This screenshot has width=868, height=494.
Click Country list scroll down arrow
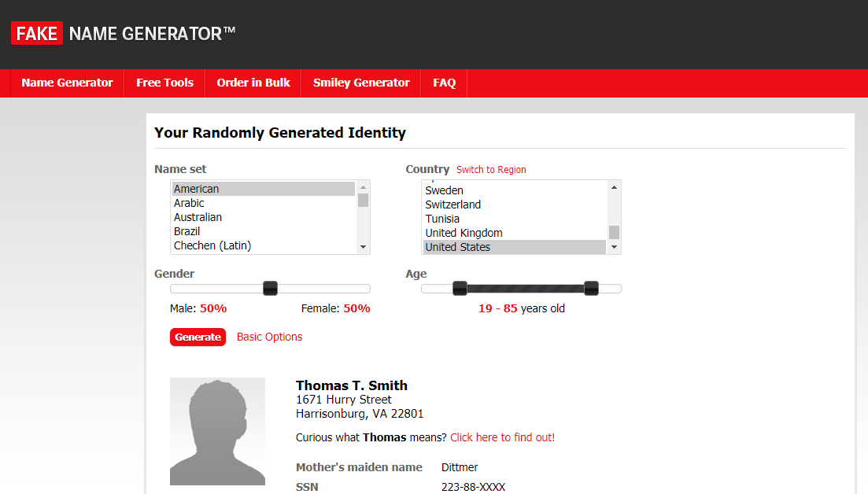(x=614, y=247)
